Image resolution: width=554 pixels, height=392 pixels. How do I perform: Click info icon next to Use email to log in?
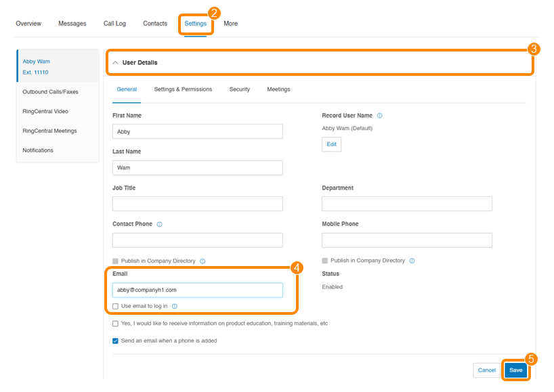point(175,307)
